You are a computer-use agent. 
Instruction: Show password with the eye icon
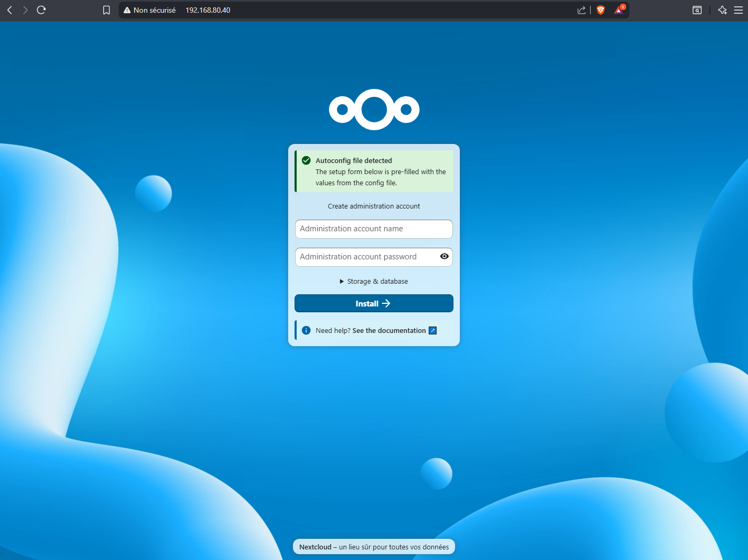click(x=444, y=257)
